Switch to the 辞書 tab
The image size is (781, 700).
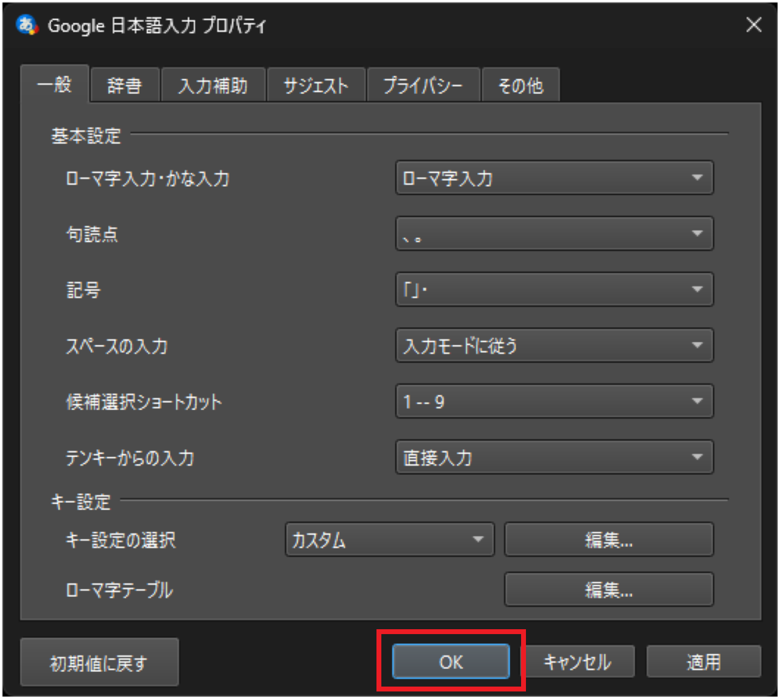124,85
